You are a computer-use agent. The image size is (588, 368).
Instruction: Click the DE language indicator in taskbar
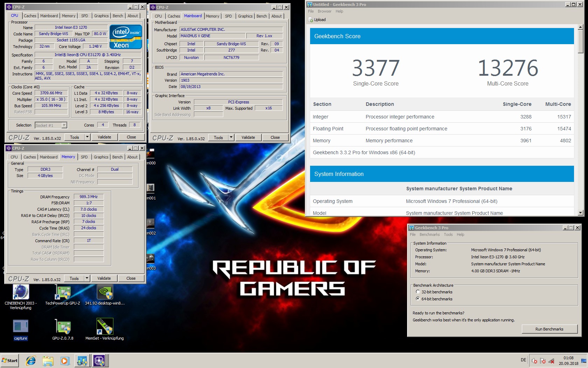(524, 360)
